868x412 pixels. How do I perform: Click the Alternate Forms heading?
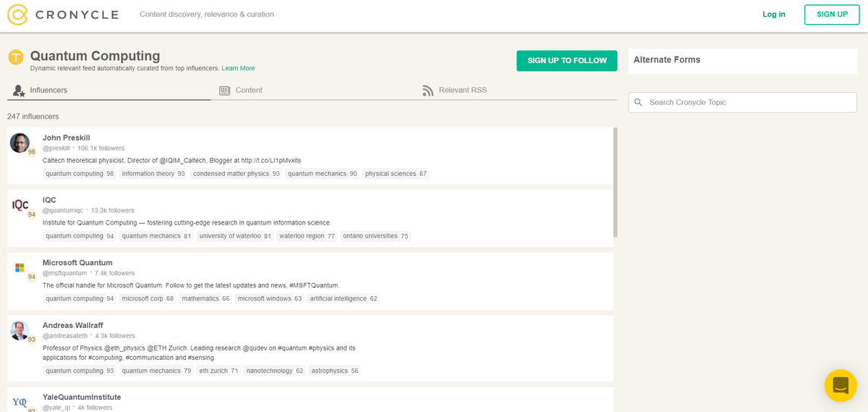(667, 60)
